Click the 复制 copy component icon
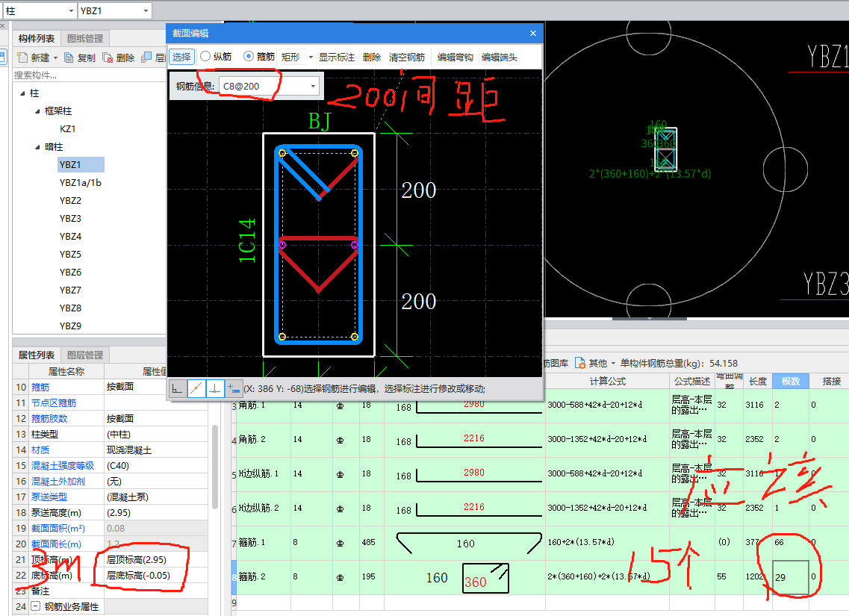 69,57
